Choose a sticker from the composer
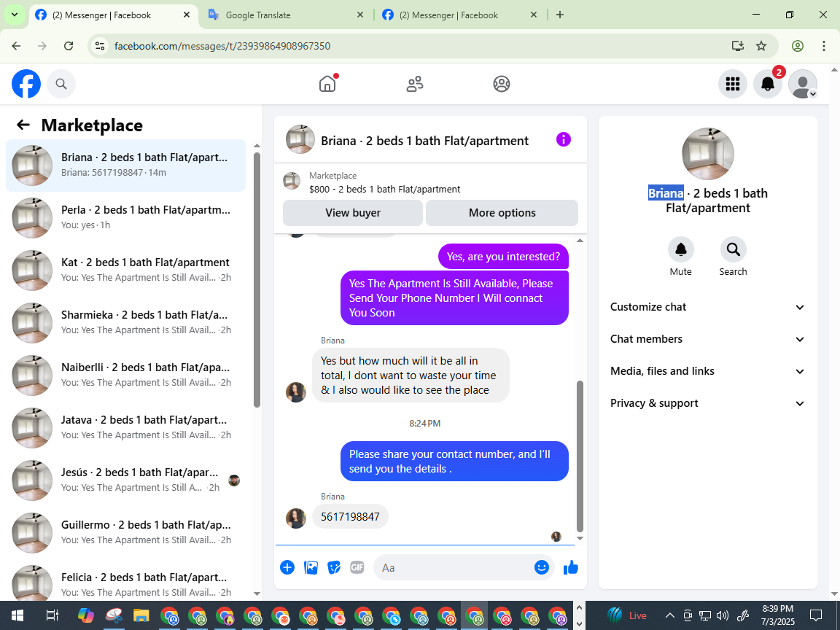840x630 pixels. (x=334, y=567)
